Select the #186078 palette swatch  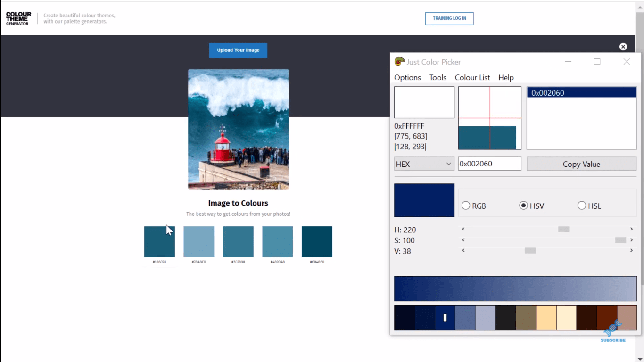point(159,242)
